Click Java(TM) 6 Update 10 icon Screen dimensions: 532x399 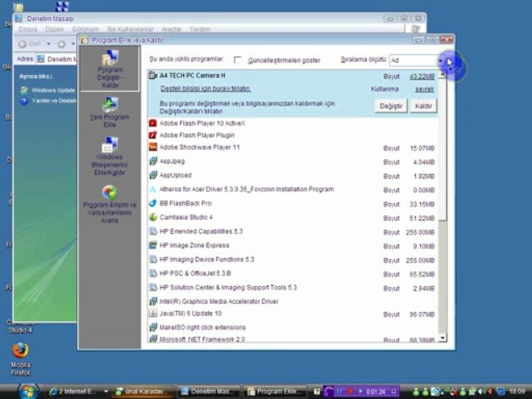(153, 314)
